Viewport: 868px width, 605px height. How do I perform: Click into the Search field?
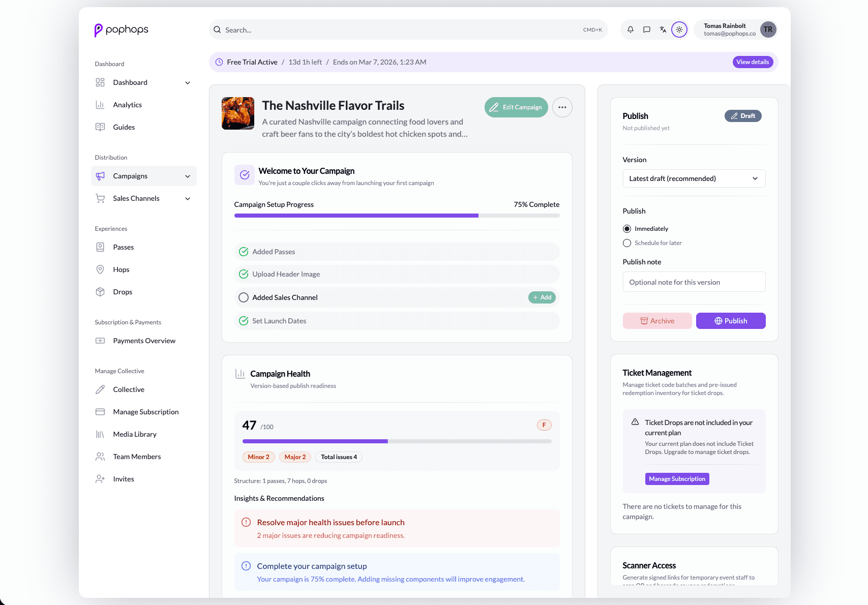[x=408, y=29]
